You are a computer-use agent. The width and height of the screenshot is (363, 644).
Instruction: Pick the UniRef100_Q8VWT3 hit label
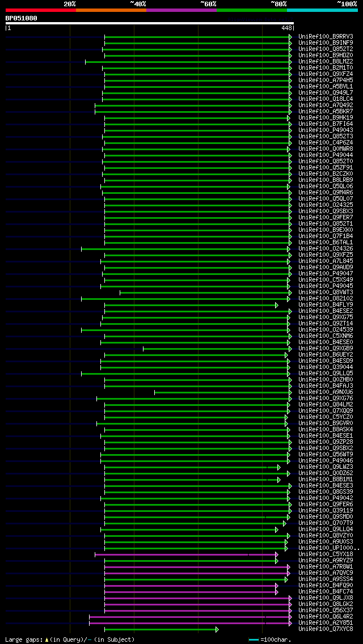tap(326, 292)
